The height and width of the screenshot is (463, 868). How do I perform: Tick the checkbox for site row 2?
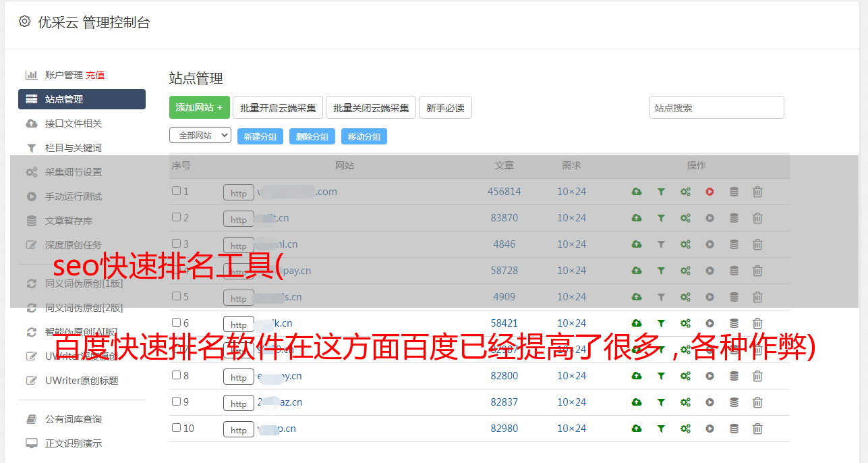176,217
